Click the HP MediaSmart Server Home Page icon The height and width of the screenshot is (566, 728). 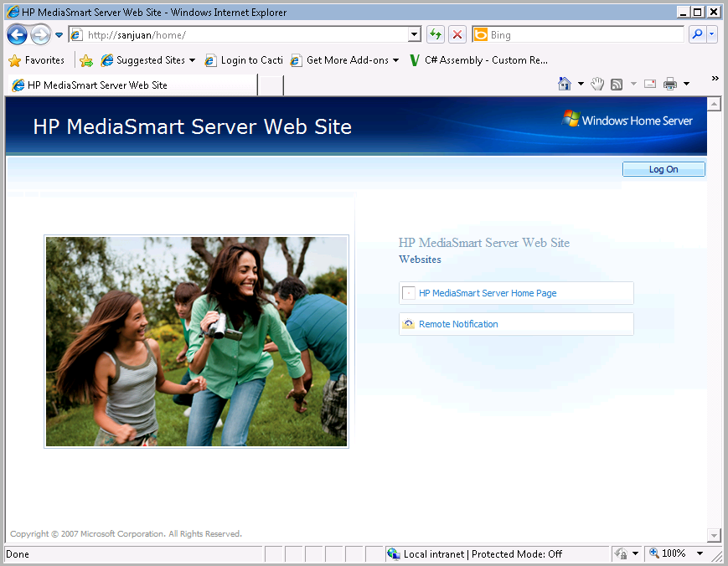pyautogui.click(x=409, y=293)
